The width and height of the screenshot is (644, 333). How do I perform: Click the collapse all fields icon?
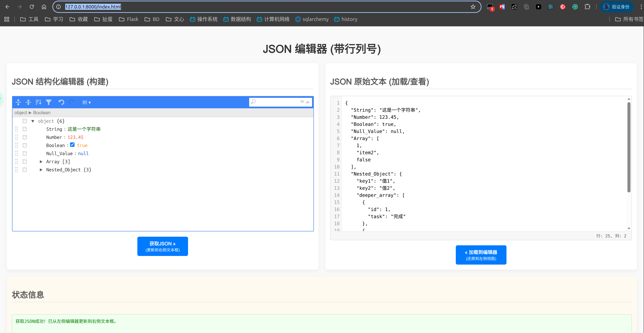pyautogui.click(x=28, y=102)
